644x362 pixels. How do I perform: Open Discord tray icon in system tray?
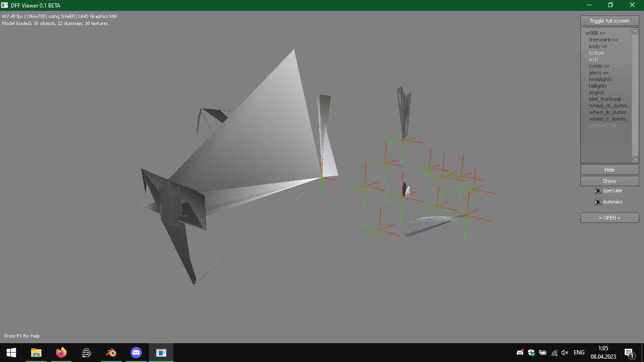tap(520, 353)
